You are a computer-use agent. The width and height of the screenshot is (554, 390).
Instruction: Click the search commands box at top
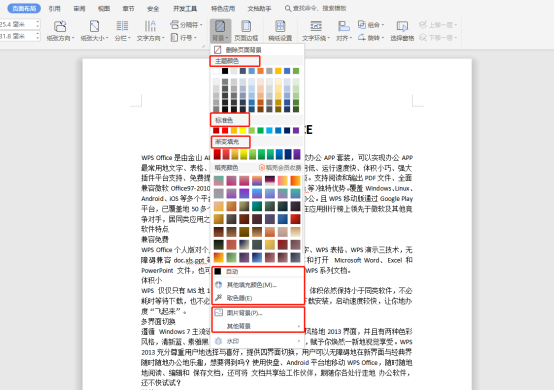(x=316, y=8)
